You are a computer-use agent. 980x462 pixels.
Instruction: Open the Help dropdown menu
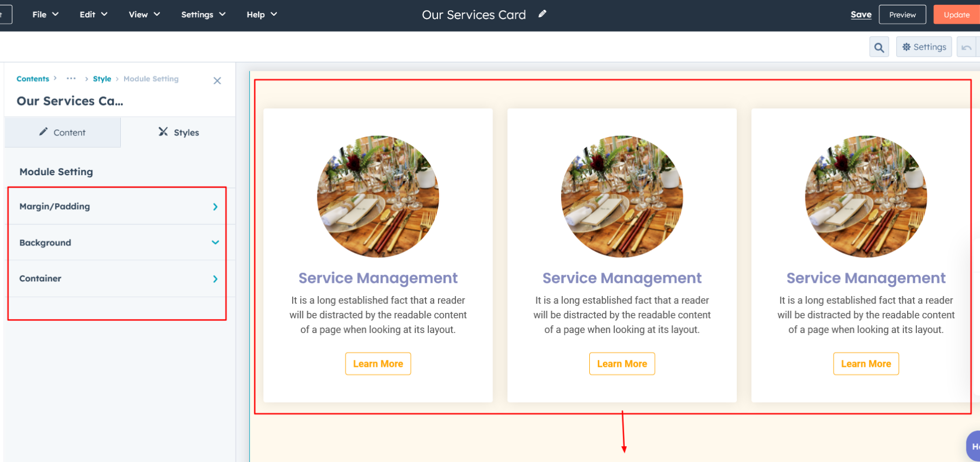coord(261,15)
